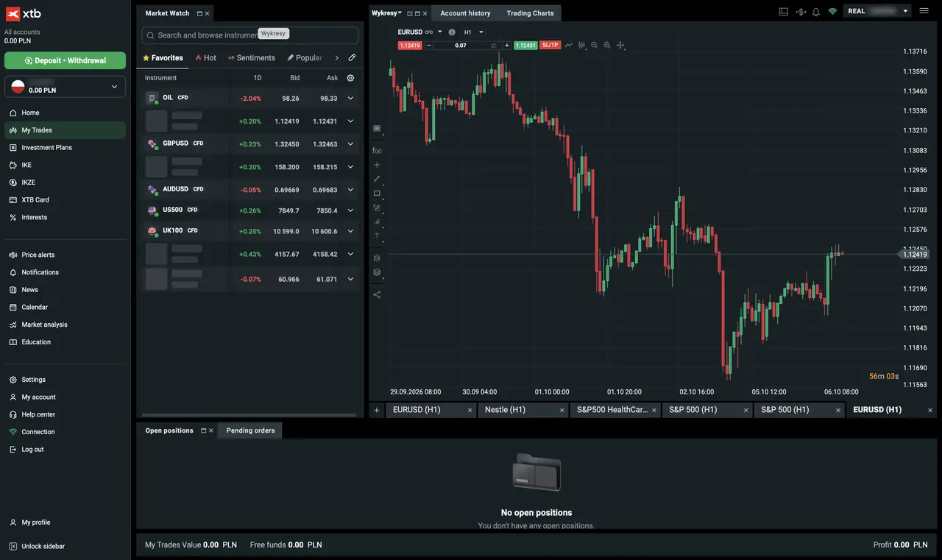The width and height of the screenshot is (942, 560).
Task: Select the text annotation tool
Action: (x=377, y=236)
